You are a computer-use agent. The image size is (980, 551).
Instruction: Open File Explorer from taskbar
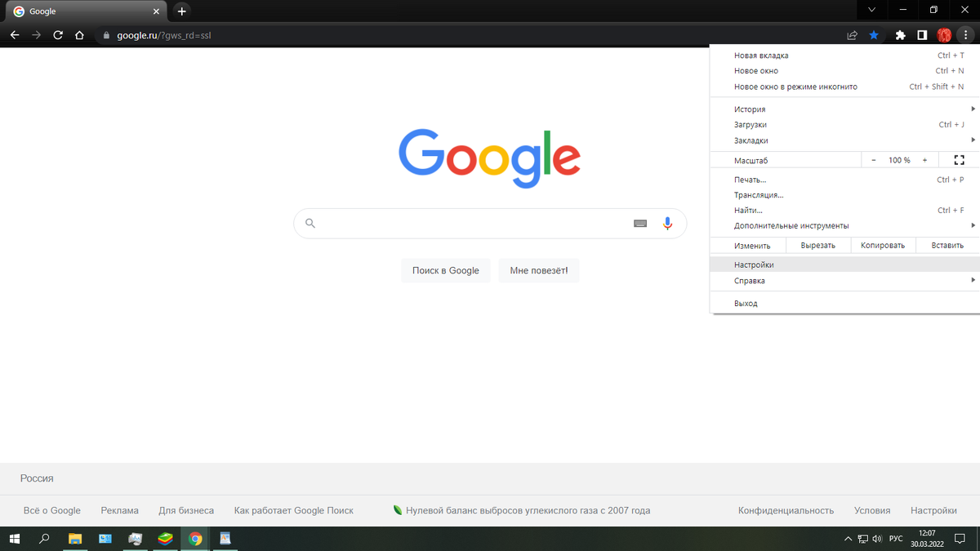coord(75,539)
